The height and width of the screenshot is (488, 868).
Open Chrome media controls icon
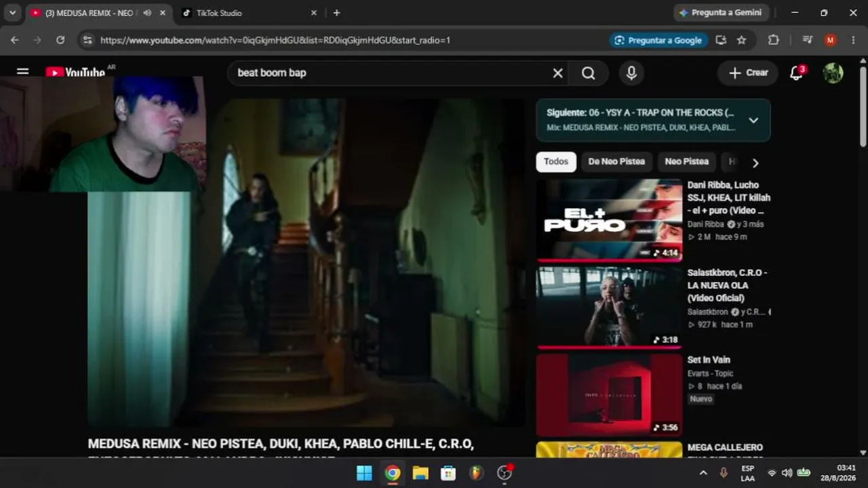click(807, 40)
